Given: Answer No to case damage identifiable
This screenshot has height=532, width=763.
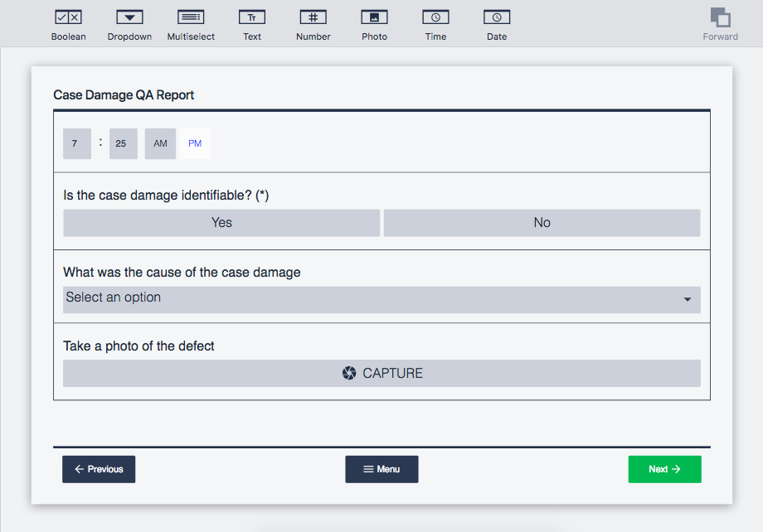Looking at the screenshot, I should tap(542, 223).
